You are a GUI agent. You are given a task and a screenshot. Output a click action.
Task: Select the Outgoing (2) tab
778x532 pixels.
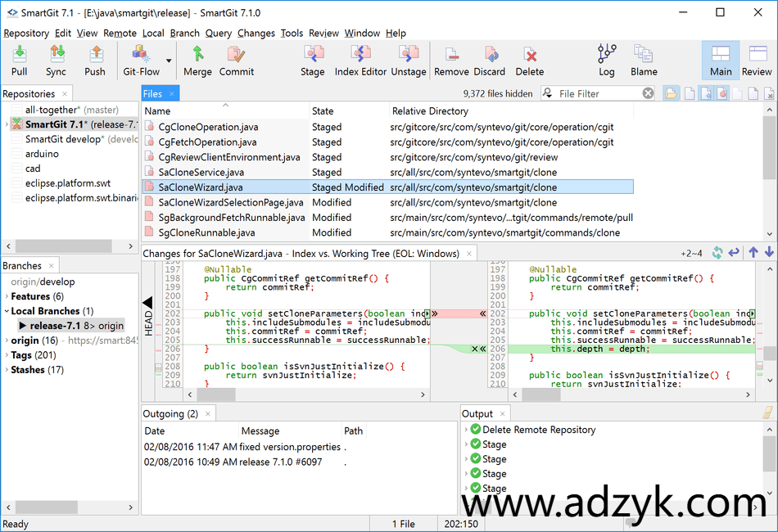(x=170, y=413)
